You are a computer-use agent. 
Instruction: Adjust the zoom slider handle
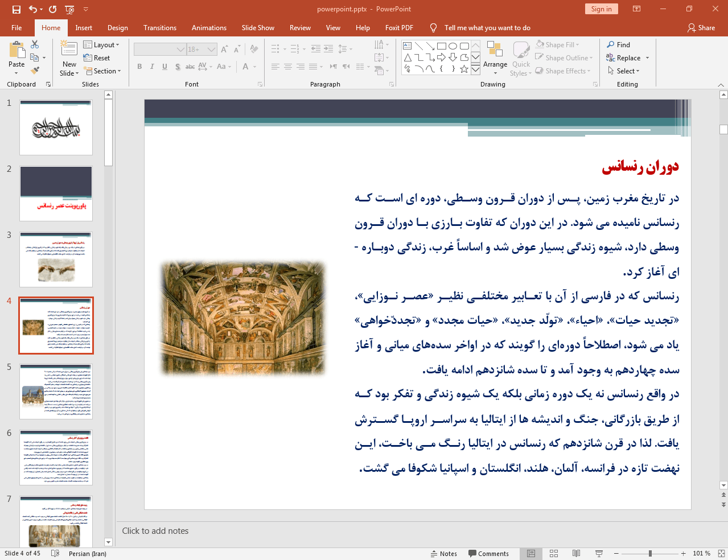(x=650, y=554)
